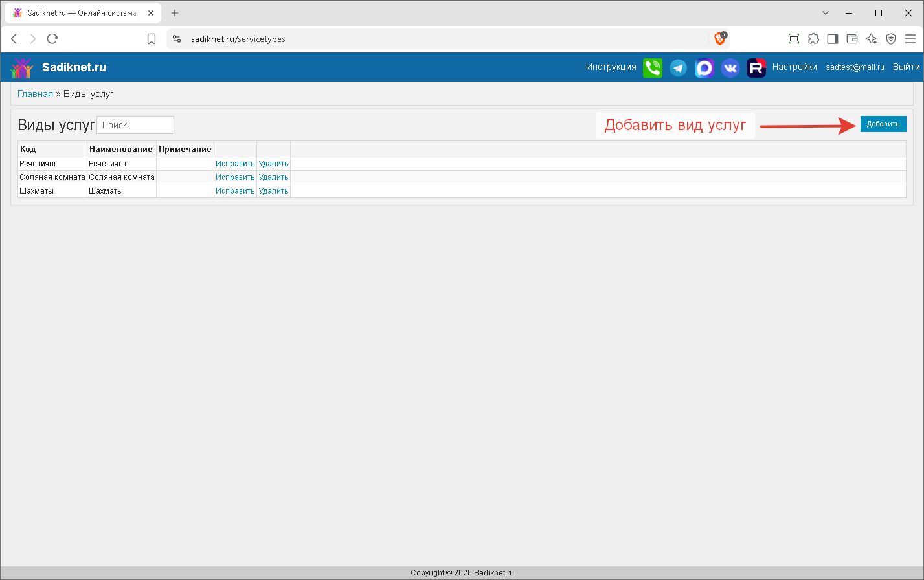924x580 pixels.
Task: Open the purple Max messenger icon
Action: point(704,67)
